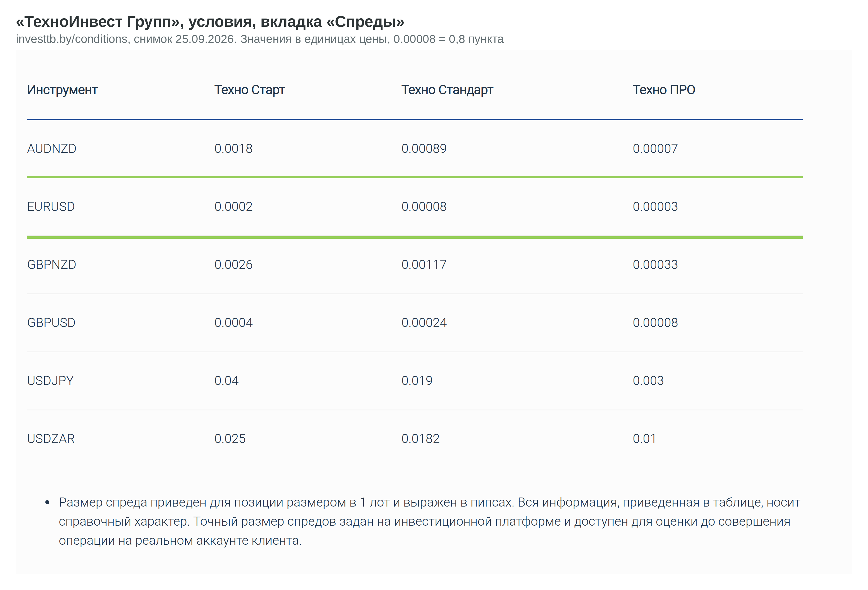The width and height of the screenshot is (868, 590).
Task: Click the Техно Стандарт column header
Action: click(x=447, y=90)
